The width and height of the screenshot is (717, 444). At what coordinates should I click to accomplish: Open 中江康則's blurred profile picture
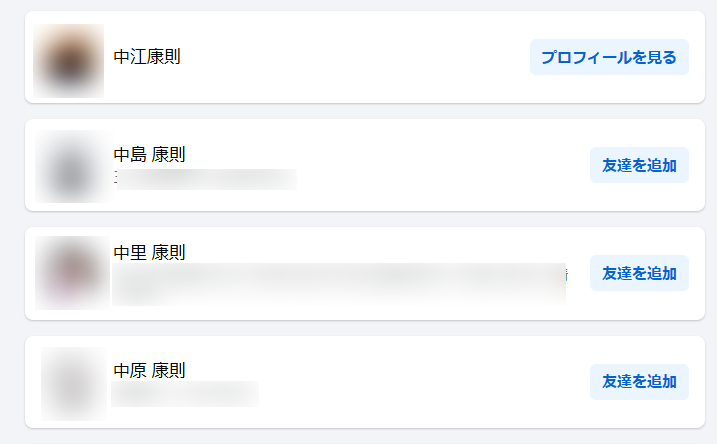pos(69,60)
